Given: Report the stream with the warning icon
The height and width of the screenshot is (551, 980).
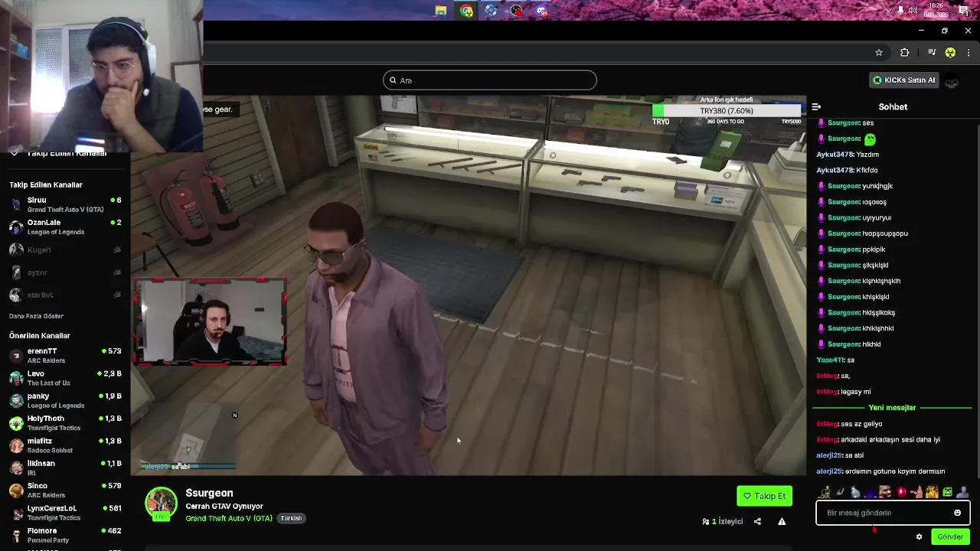Looking at the screenshot, I should tap(782, 521).
